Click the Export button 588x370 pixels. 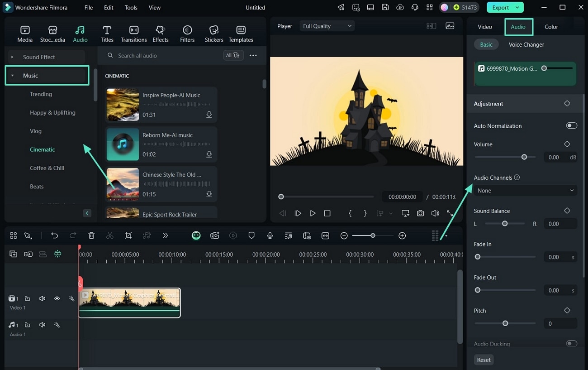pos(505,8)
